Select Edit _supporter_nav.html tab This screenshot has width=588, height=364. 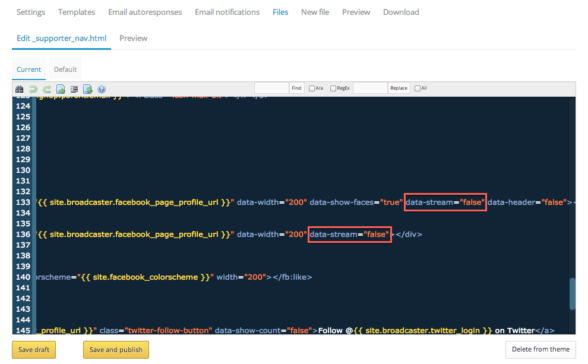point(62,38)
